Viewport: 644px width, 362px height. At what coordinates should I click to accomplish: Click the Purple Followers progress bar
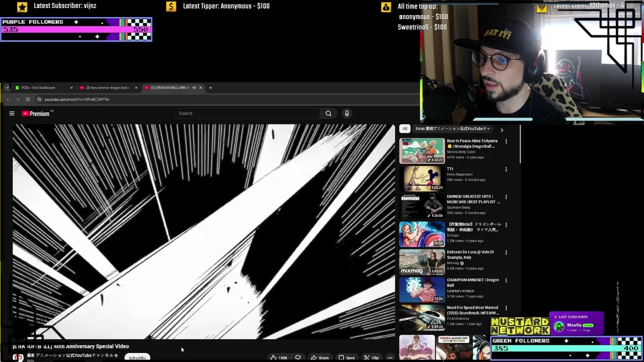click(x=76, y=30)
